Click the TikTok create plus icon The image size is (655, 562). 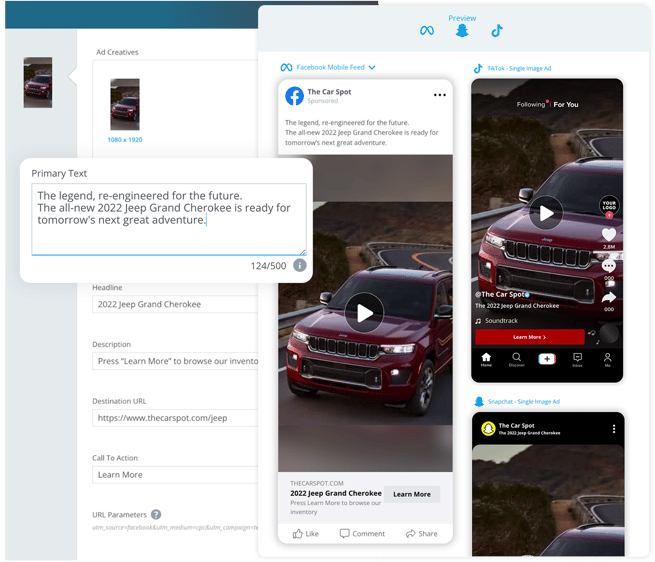click(547, 359)
